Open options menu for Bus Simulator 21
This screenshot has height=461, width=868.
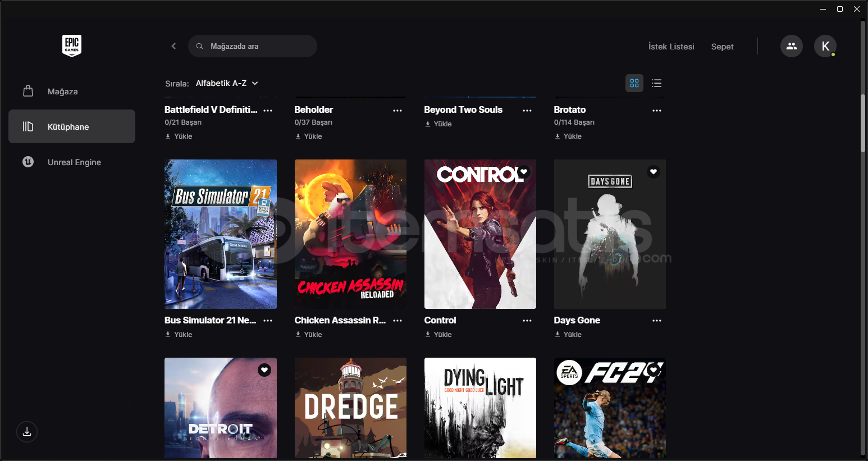coord(268,321)
